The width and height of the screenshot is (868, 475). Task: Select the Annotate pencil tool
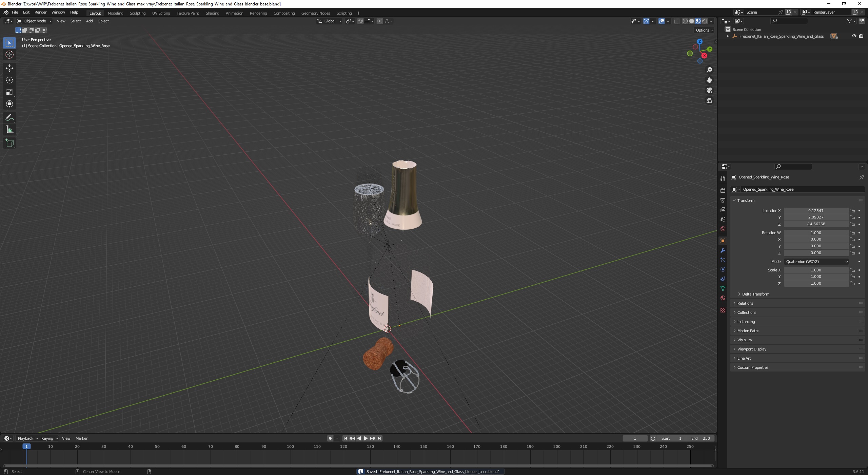(9, 118)
